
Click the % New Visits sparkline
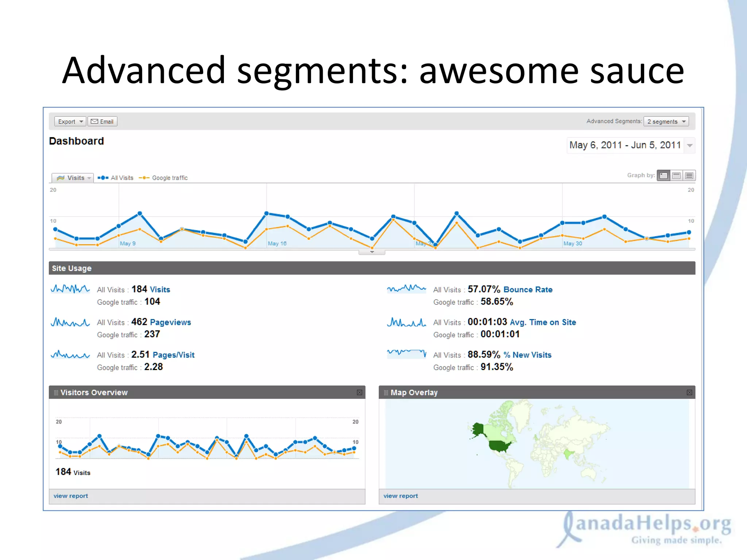tap(406, 353)
